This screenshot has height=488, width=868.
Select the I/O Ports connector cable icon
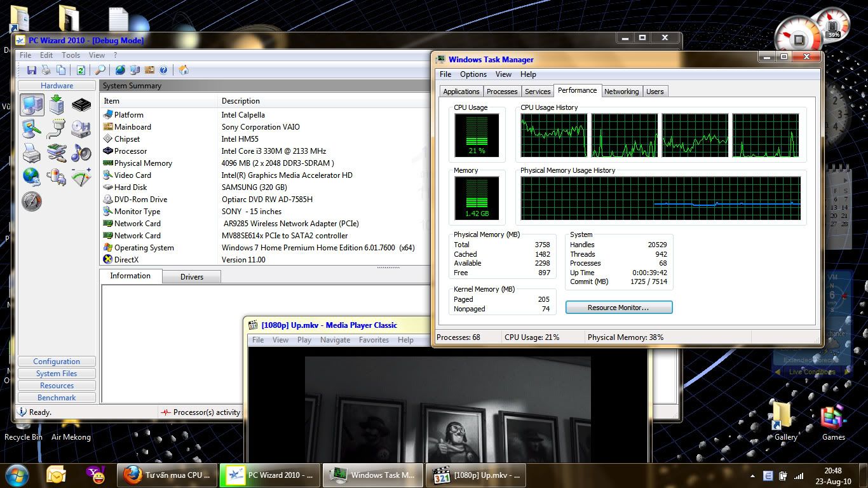pos(57,129)
